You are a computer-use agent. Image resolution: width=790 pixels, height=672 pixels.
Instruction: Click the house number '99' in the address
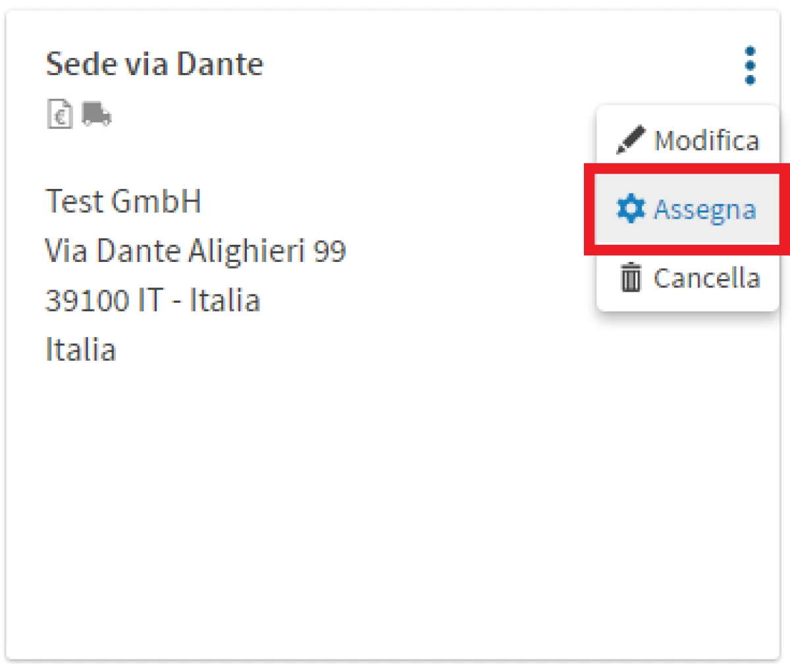point(329,251)
